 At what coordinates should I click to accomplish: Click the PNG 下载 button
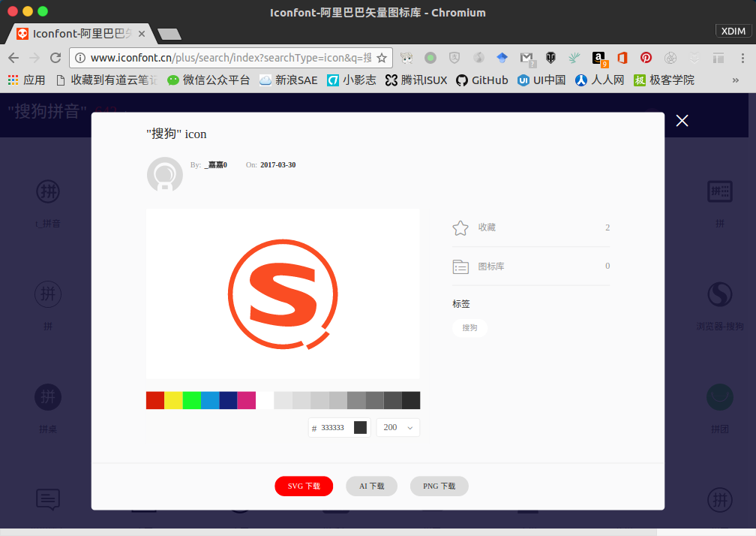[439, 486]
